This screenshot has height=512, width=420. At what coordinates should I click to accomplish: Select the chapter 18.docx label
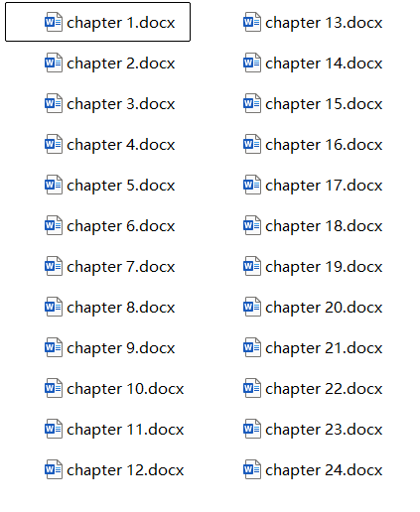(324, 226)
